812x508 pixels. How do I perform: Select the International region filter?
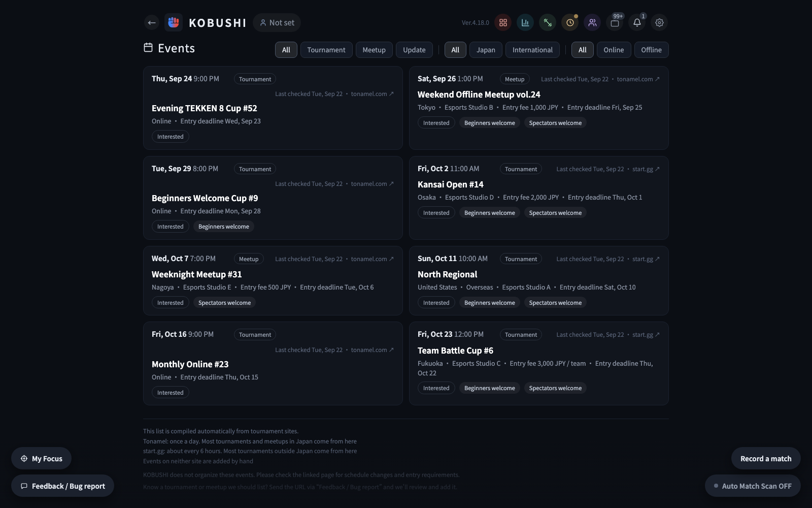click(532, 50)
